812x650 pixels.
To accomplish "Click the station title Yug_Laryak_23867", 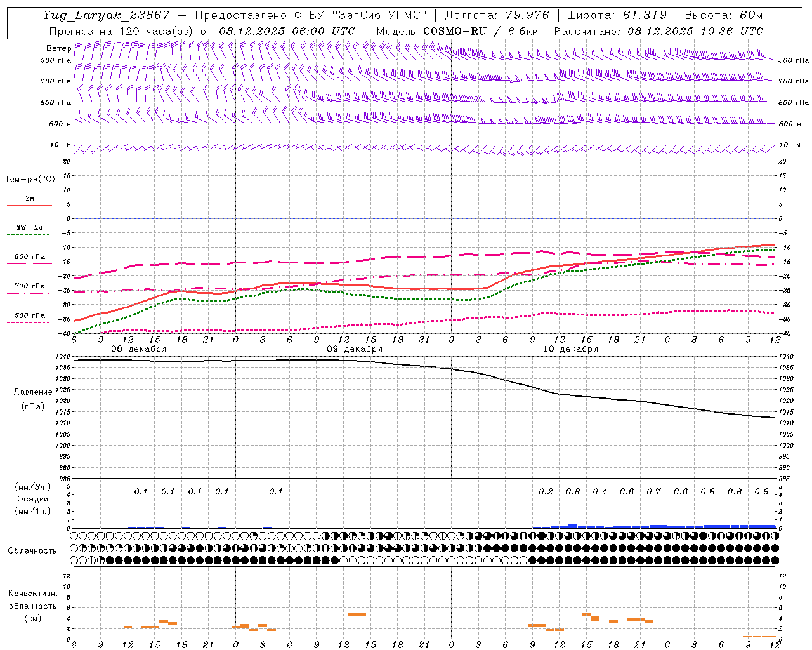I will [107, 15].
